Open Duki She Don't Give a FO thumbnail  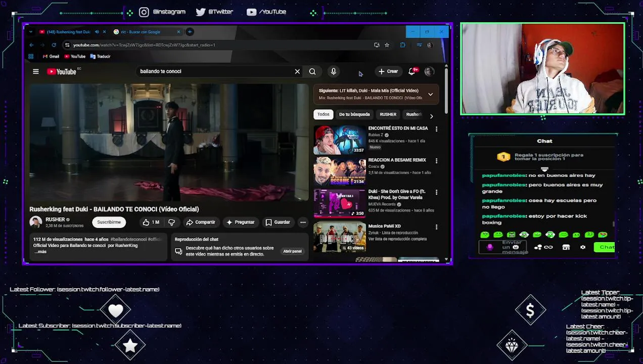coord(339,203)
